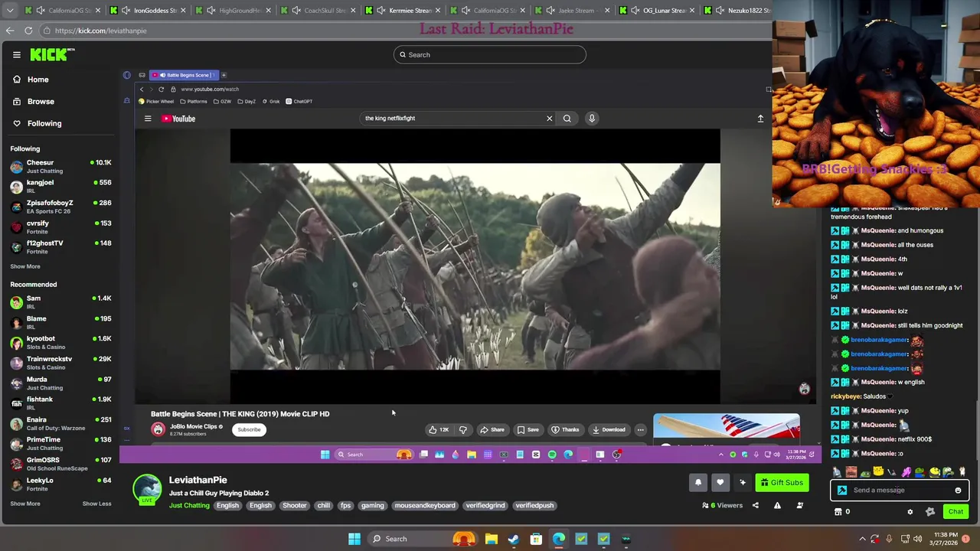Select the Shooter tag
The height and width of the screenshot is (551, 980).
coord(294,505)
